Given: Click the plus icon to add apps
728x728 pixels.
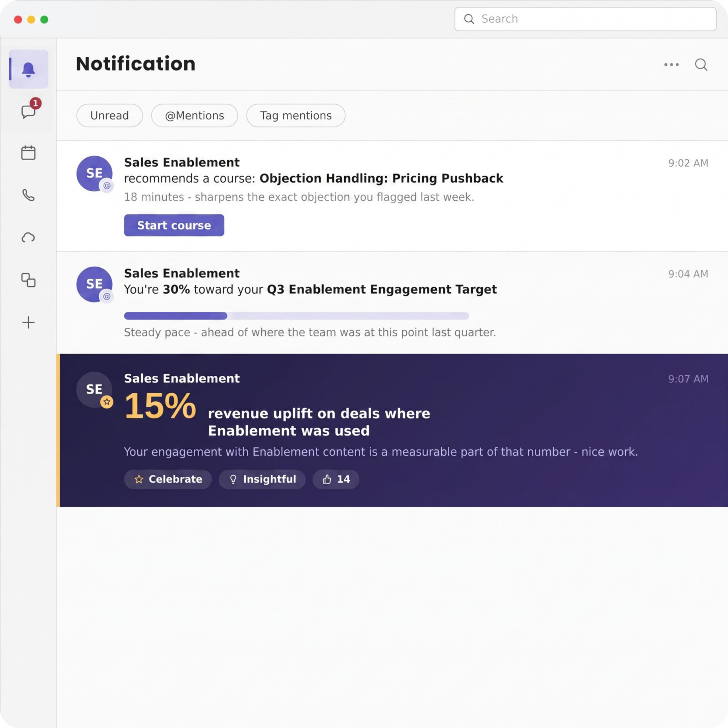Looking at the screenshot, I should pos(28,322).
